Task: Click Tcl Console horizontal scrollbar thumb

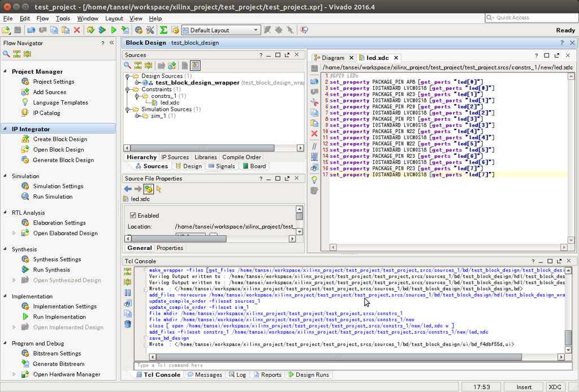Action: pyautogui.click(x=339, y=357)
